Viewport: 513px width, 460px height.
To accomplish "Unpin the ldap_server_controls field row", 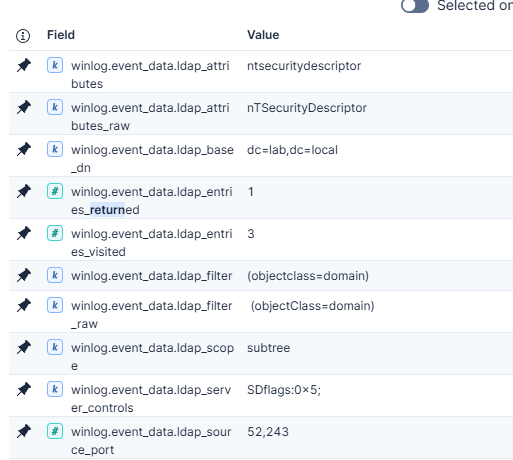I will (x=24, y=389).
